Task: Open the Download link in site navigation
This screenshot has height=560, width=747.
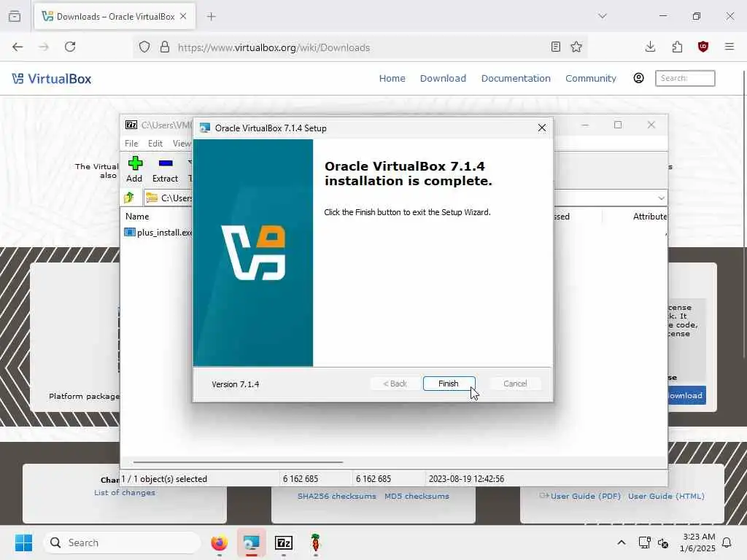Action: (443, 78)
